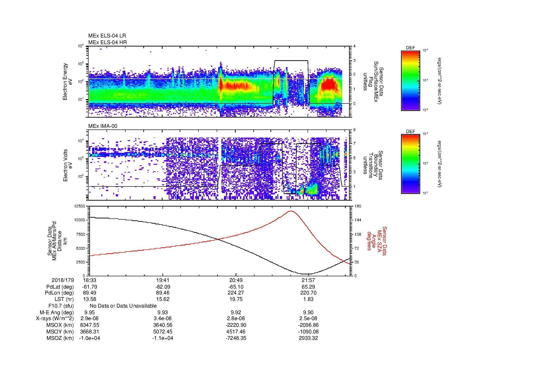Click the peak of the red SZA curve

(291, 211)
